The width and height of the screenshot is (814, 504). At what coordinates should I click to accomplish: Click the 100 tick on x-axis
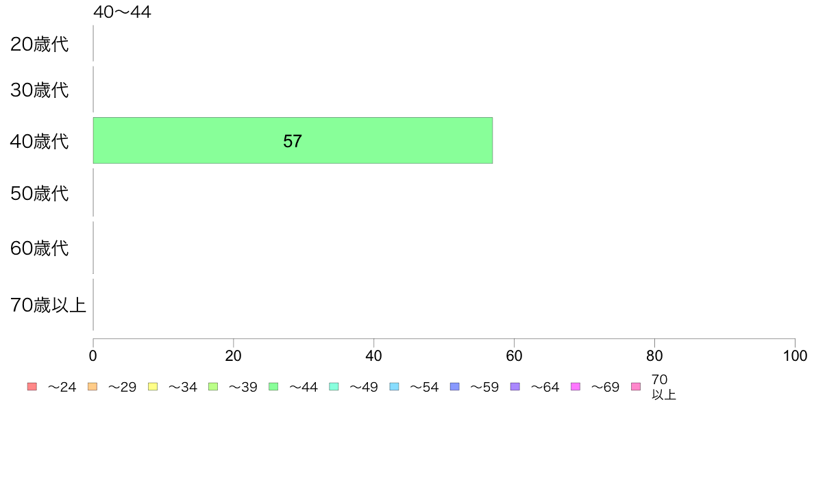coord(795,355)
